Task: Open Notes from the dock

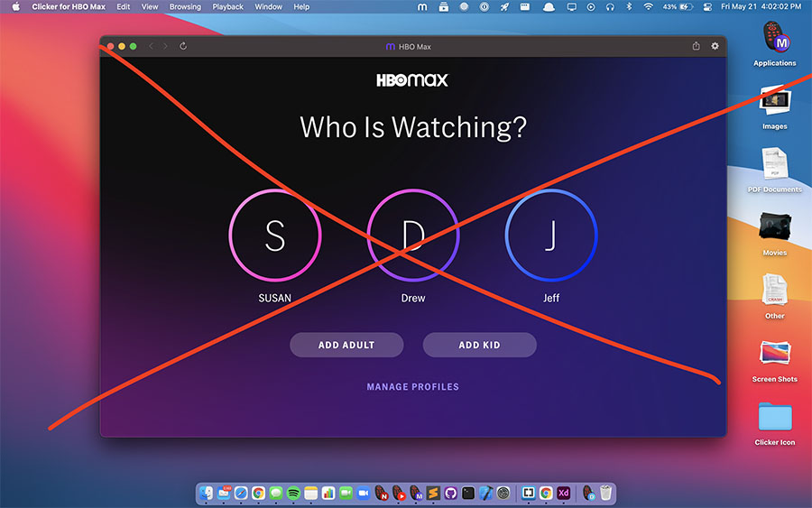Action: click(310, 493)
